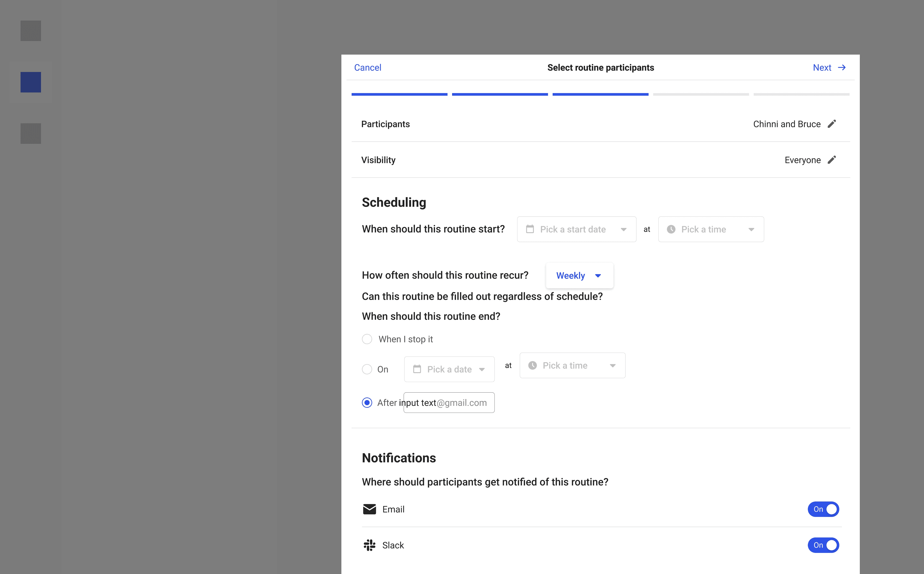Viewport: 924px width, 574px height.
Task: Open the 'Pick a start date' dropdown
Action: click(x=576, y=229)
